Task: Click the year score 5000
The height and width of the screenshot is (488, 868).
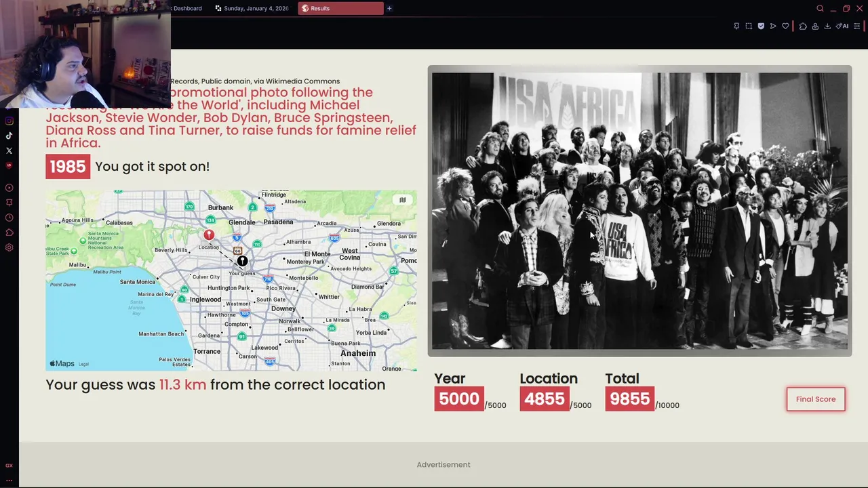Action: tap(459, 399)
